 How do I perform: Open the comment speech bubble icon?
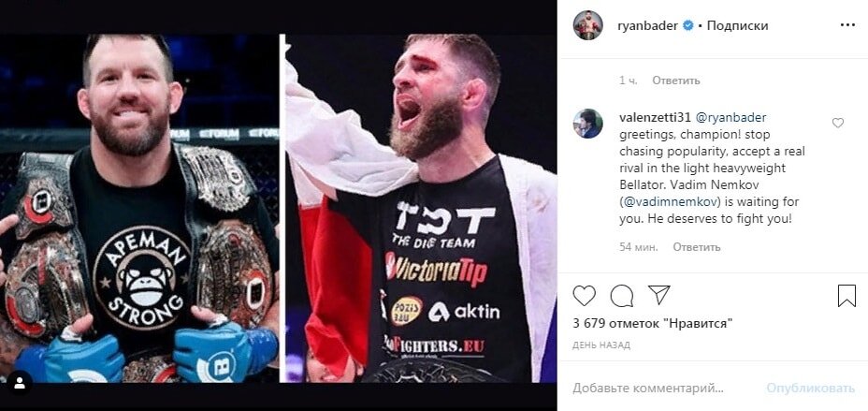[622, 296]
